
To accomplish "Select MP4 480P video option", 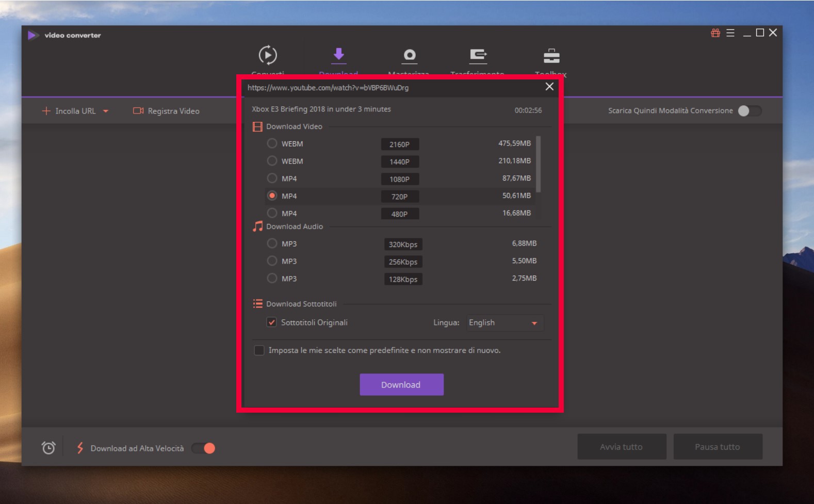I will tap(272, 213).
